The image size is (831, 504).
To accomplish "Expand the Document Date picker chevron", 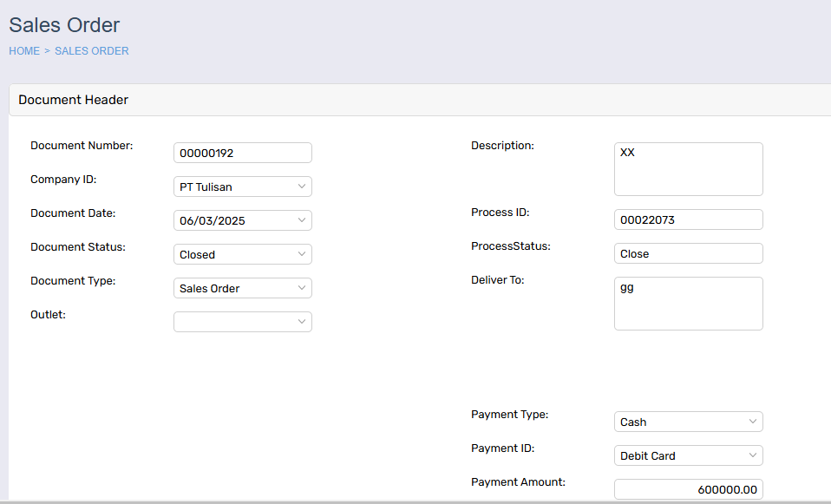I will point(302,220).
